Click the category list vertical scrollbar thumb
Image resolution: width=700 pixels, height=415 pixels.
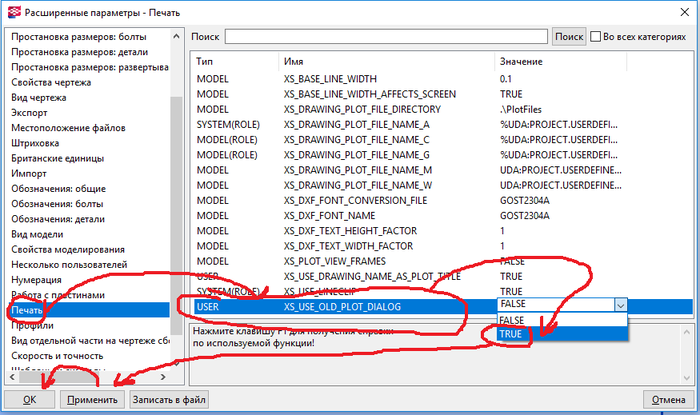[x=176, y=214]
